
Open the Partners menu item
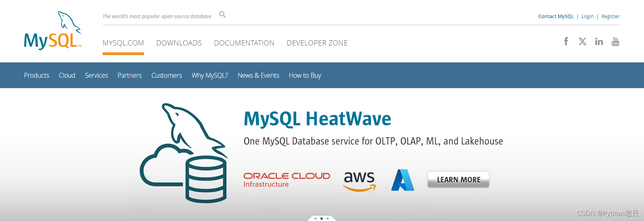click(130, 75)
